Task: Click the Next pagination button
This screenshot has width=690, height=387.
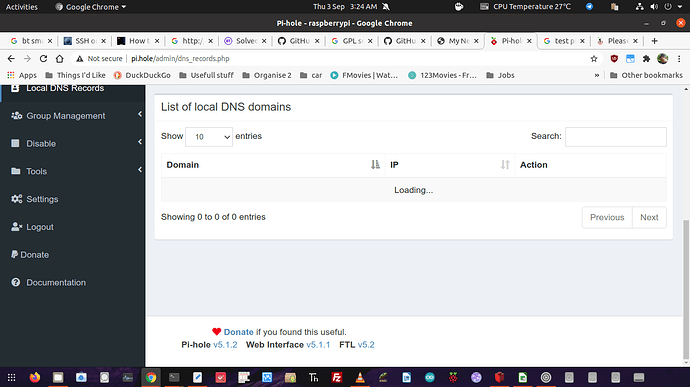Action: pos(649,217)
